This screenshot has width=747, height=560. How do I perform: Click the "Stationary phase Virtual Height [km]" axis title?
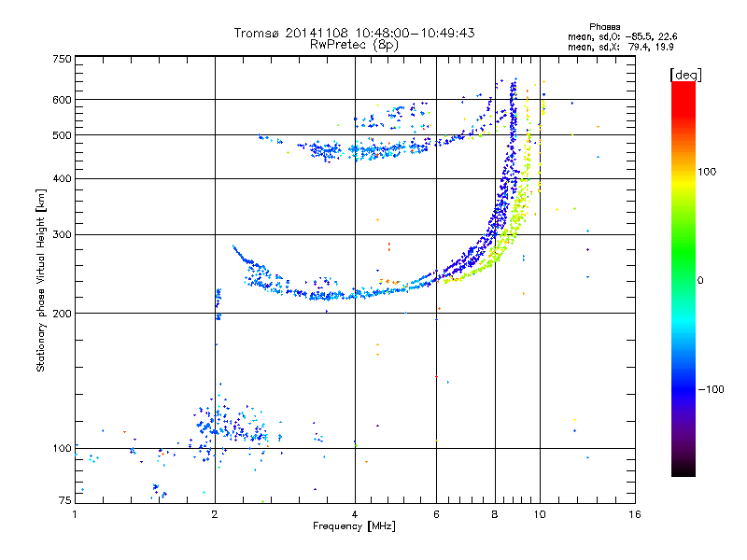(41, 280)
